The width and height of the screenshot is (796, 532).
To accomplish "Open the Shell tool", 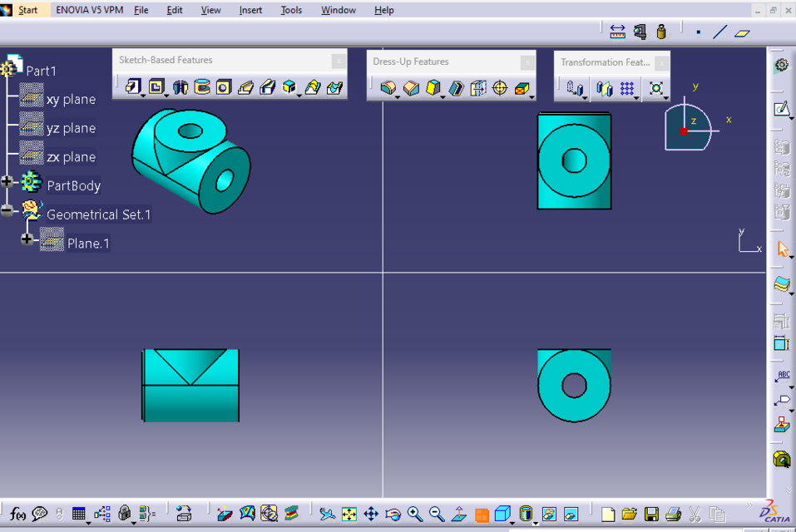I will pos(456,86).
